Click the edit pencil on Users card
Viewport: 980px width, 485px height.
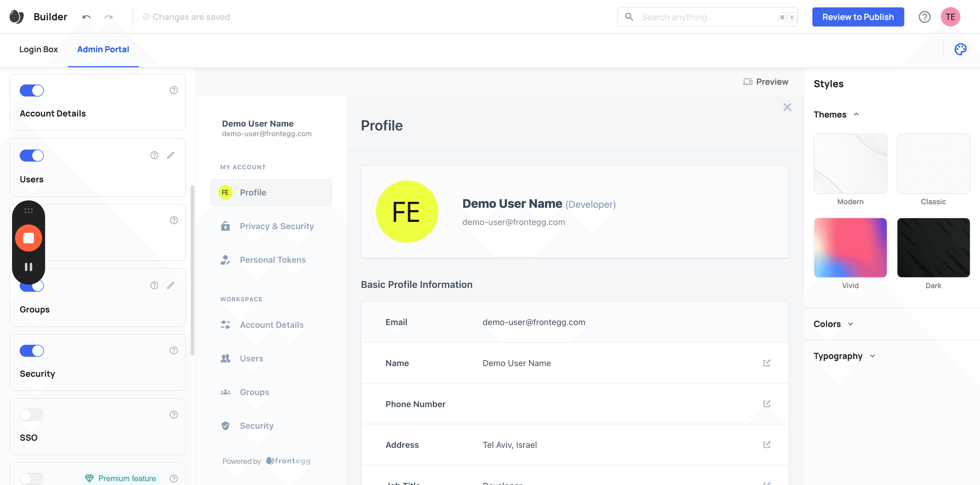point(171,155)
